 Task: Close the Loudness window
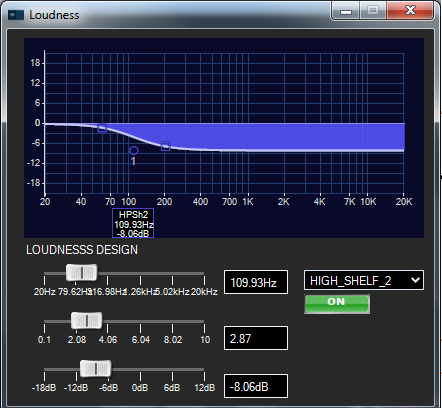[x=410, y=11]
